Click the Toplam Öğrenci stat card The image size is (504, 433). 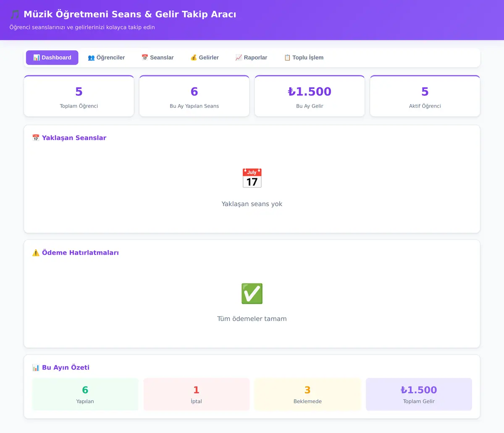79,96
